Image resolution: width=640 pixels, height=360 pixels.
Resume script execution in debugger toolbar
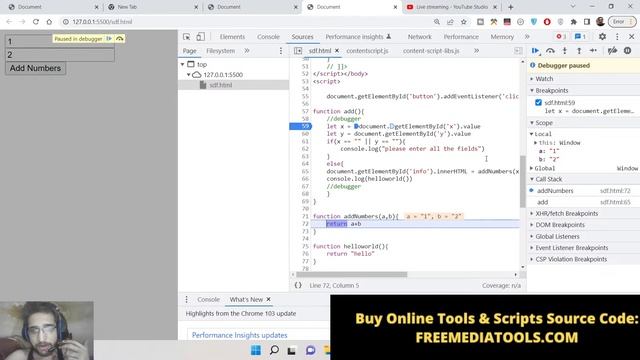tap(535, 51)
